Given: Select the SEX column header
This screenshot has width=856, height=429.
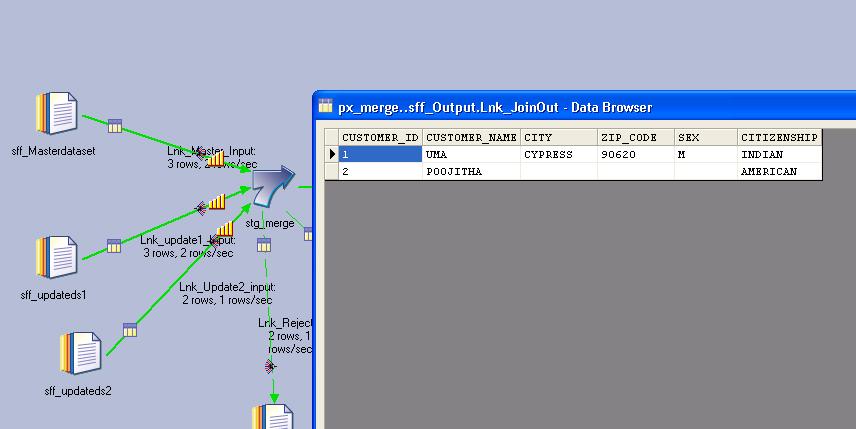Looking at the screenshot, I should tap(705, 137).
